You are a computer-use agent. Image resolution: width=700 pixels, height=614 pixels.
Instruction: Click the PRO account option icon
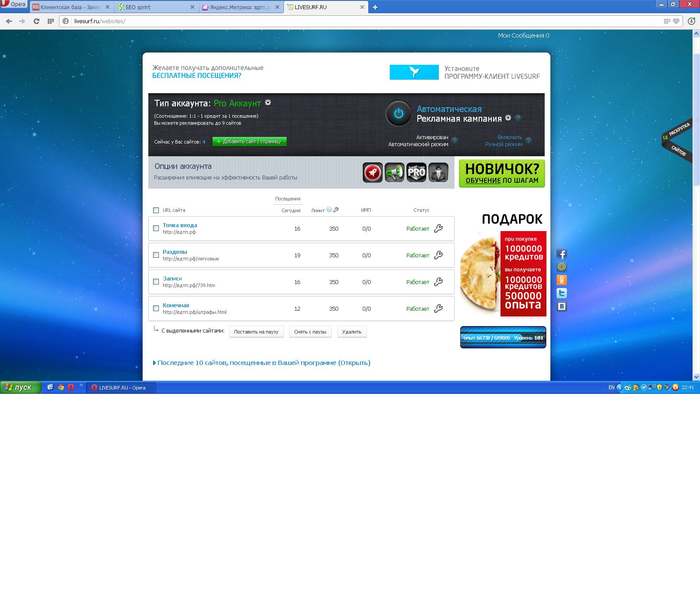(416, 172)
